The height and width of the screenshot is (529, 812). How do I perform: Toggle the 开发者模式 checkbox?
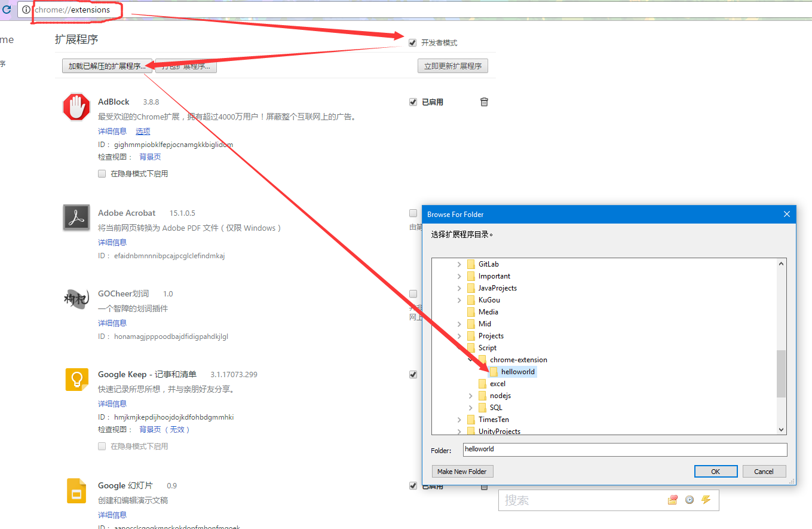click(412, 43)
